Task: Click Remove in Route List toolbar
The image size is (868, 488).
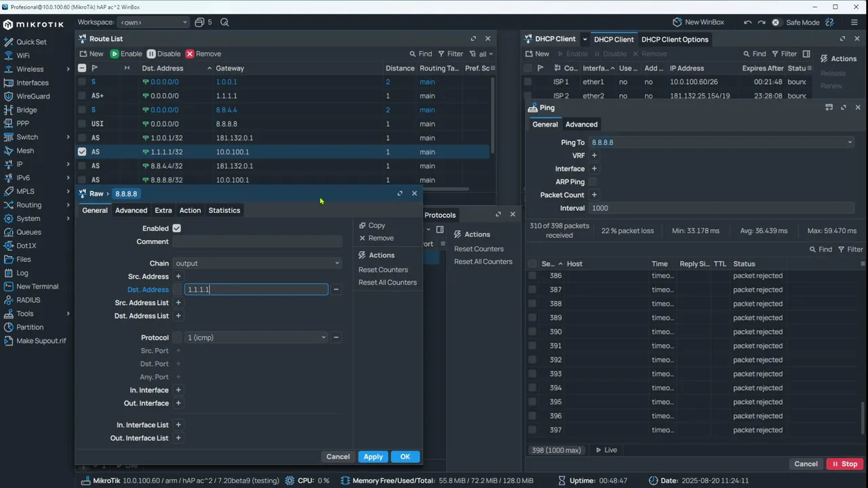Action: click(203, 54)
